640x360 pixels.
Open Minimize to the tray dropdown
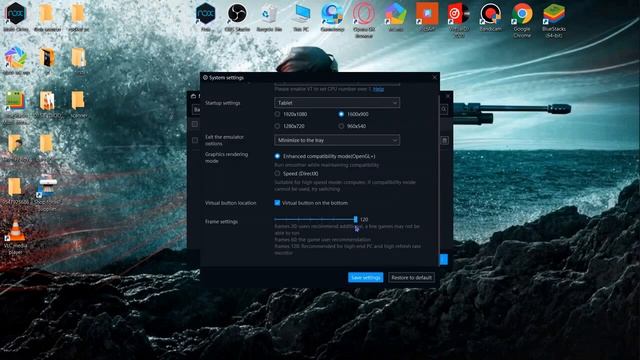pos(337,140)
